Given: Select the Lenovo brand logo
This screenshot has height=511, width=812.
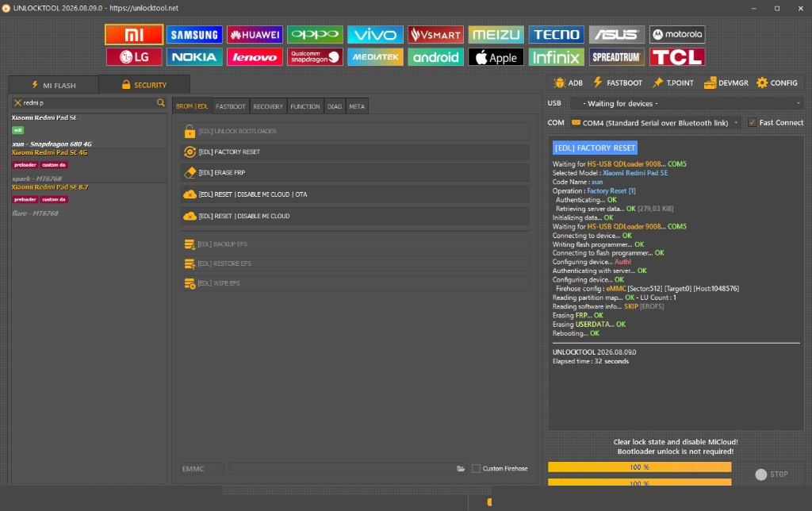Looking at the screenshot, I should (x=255, y=57).
